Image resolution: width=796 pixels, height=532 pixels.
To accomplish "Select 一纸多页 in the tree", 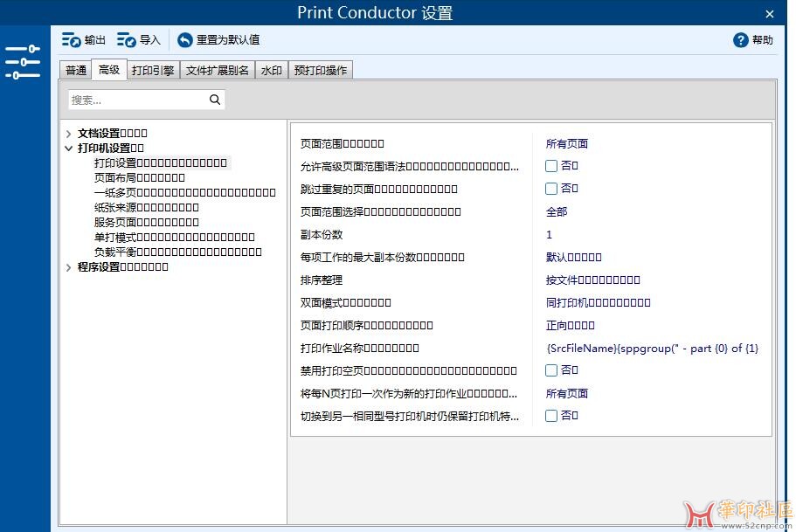I will coord(184,192).
